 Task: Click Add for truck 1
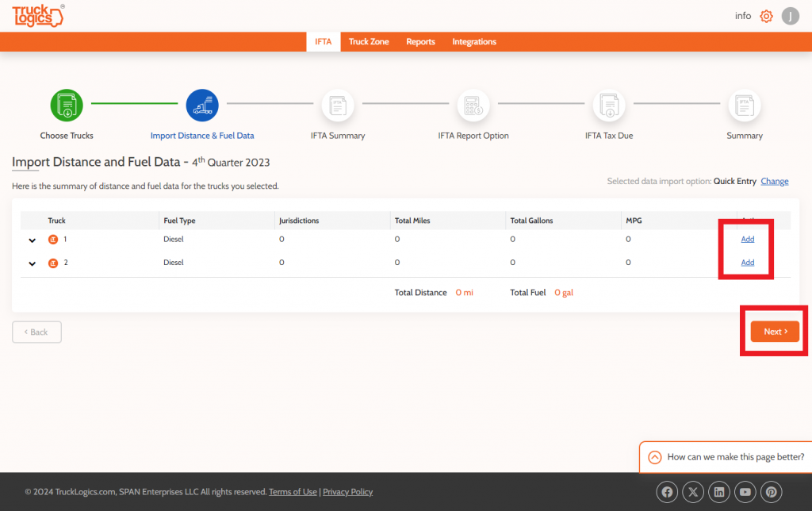[x=747, y=239]
